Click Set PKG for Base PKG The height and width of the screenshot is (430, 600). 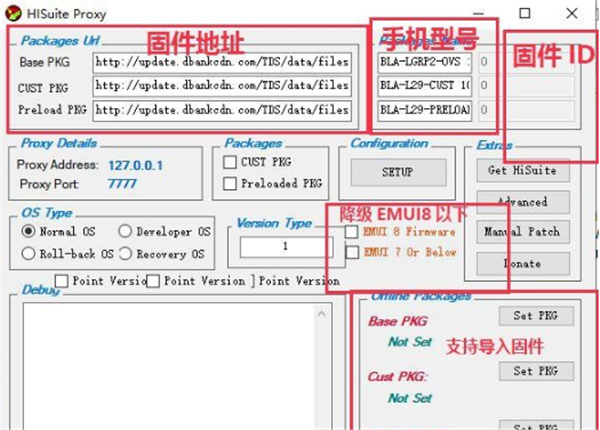pyautogui.click(x=536, y=317)
